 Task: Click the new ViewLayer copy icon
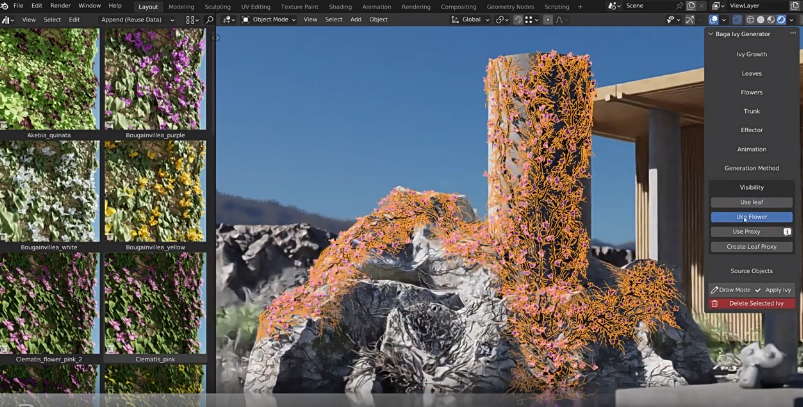794,6
